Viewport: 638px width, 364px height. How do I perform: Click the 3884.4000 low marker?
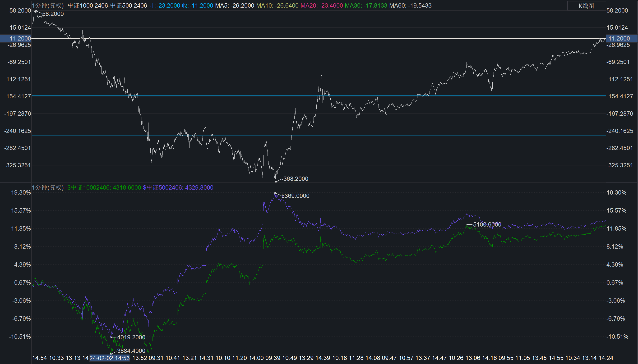131,351
